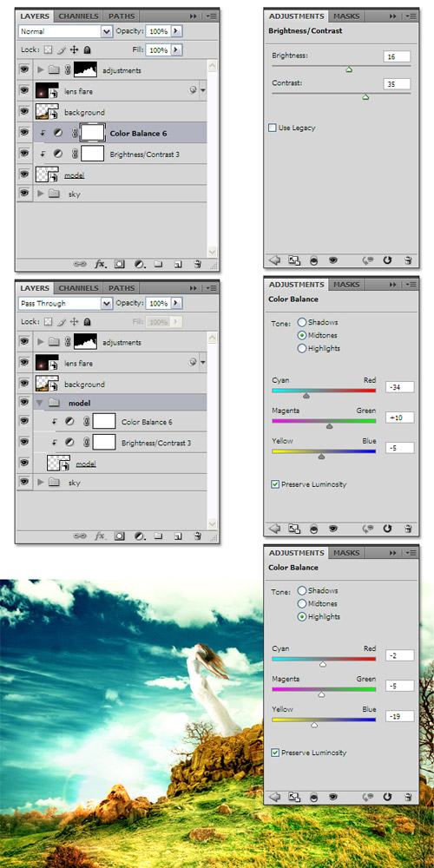Uncheck Preserve Luminosity in the Highlights Color Balance panel
The width and height of the screenshot is (434, 868).
point(275,753)
